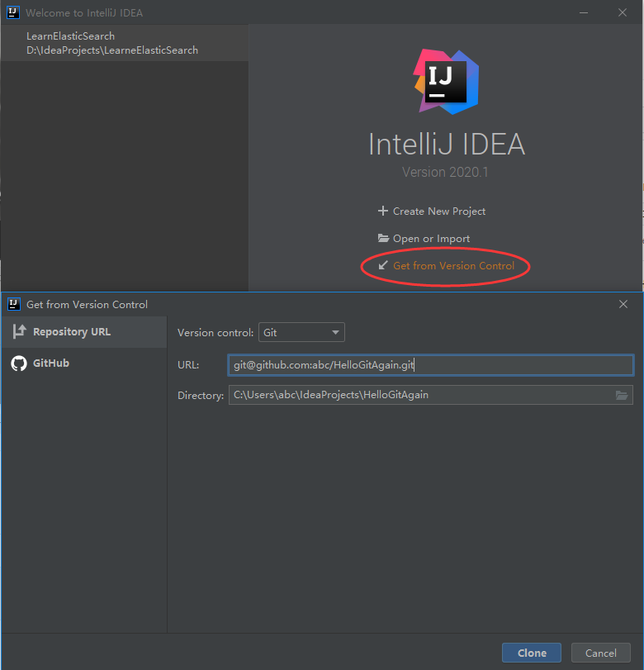This screenshot has height=670, width=644.
Task: Click the IntelliJ icon in Welcome title bar
Action: coord(13,13)
